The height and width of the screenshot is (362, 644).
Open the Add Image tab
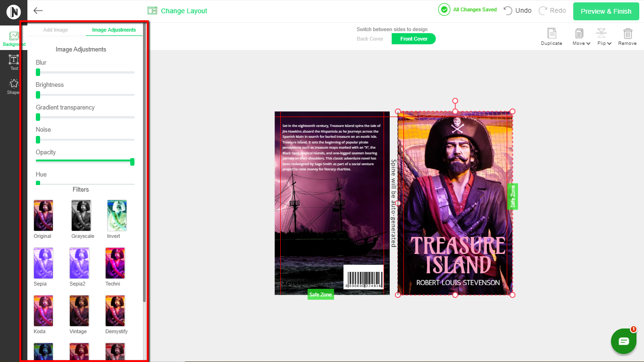[x=56, y=30]
